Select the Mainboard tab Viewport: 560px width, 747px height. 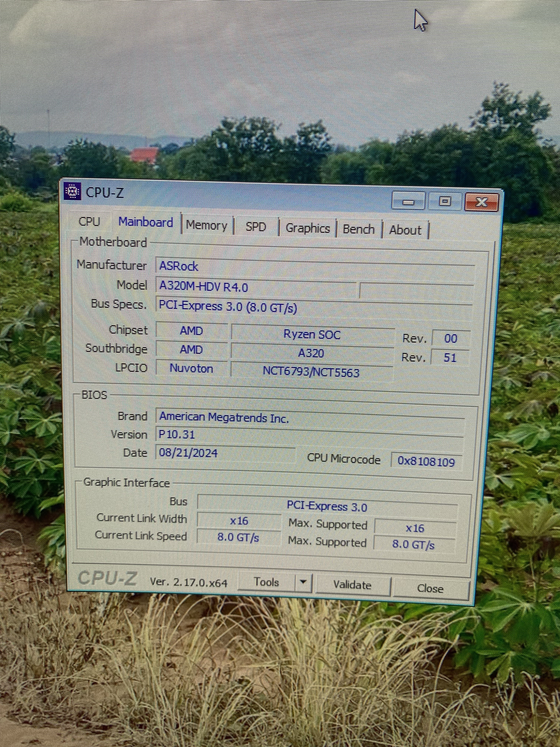pyautogui.click(x=146, y=222)
